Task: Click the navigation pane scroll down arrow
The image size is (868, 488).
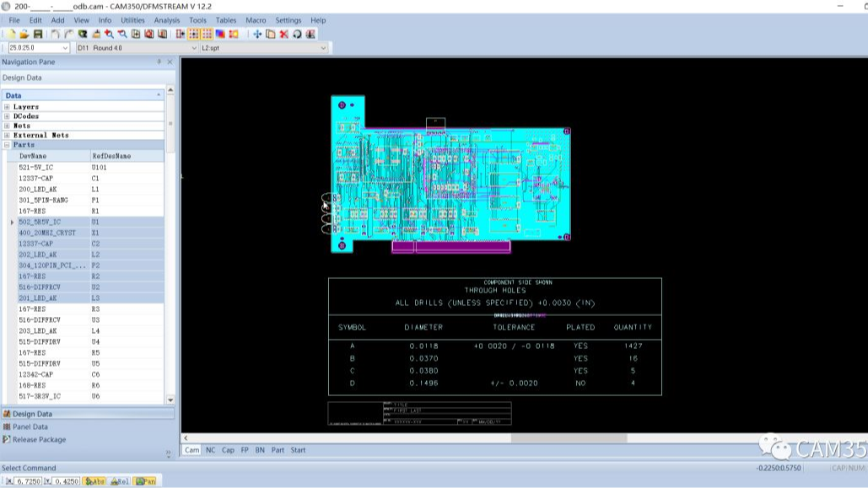Action: (x=170, y=400)
